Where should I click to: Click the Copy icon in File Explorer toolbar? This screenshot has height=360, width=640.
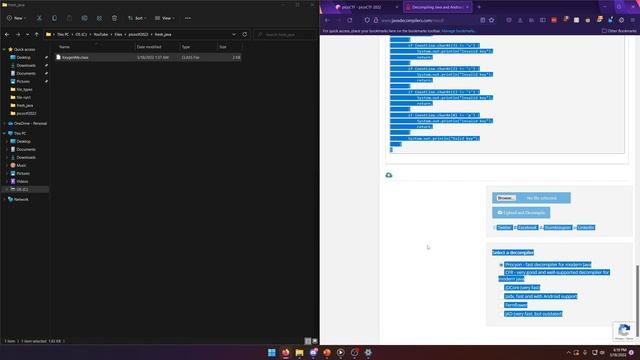coord(54,18)
